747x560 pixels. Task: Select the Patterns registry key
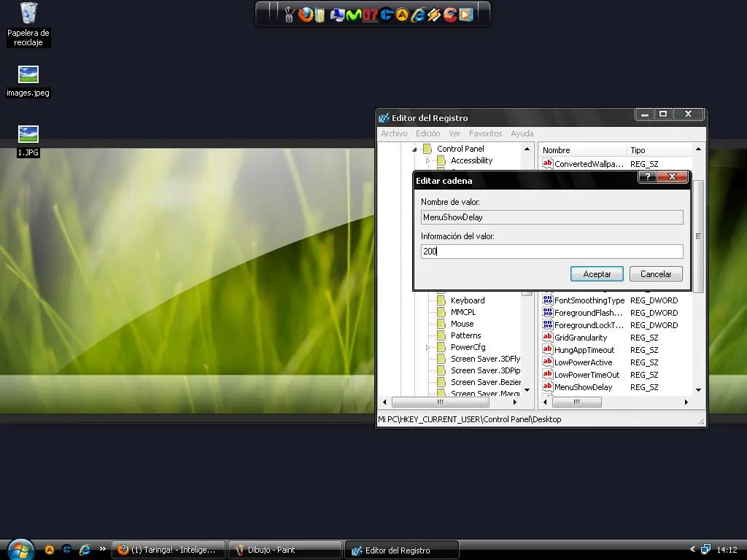[466, 335]
